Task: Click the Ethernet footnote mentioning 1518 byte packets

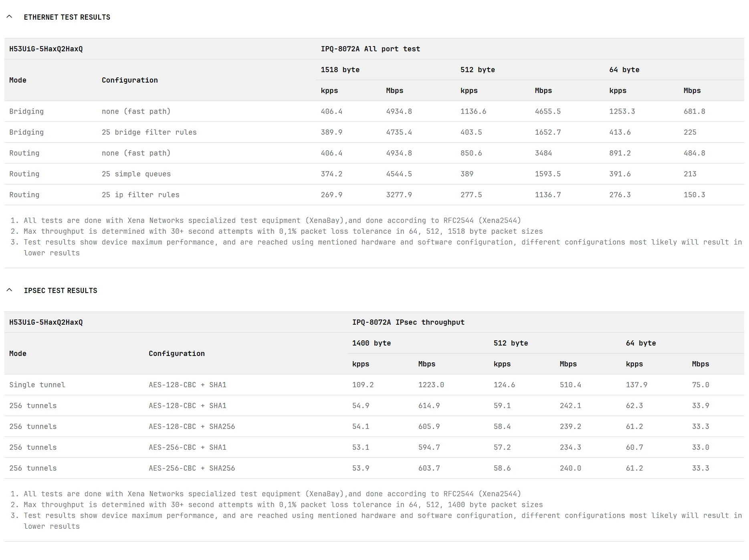Action: 283,231
